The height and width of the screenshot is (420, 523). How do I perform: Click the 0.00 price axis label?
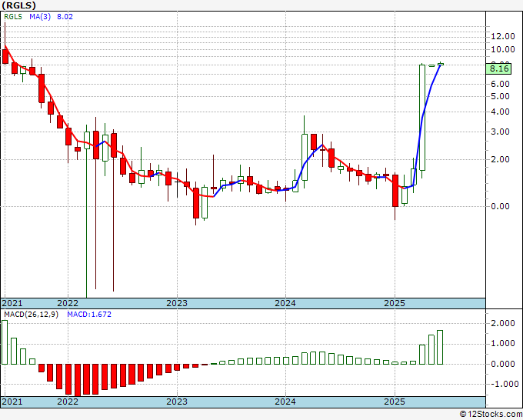[x=501, y=206]
